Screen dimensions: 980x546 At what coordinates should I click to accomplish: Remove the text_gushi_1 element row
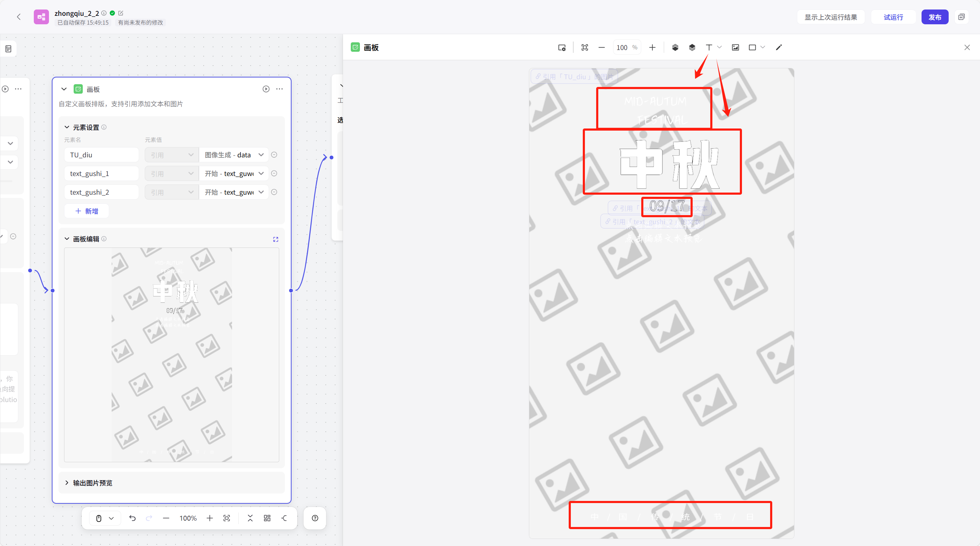click(274, 174)
